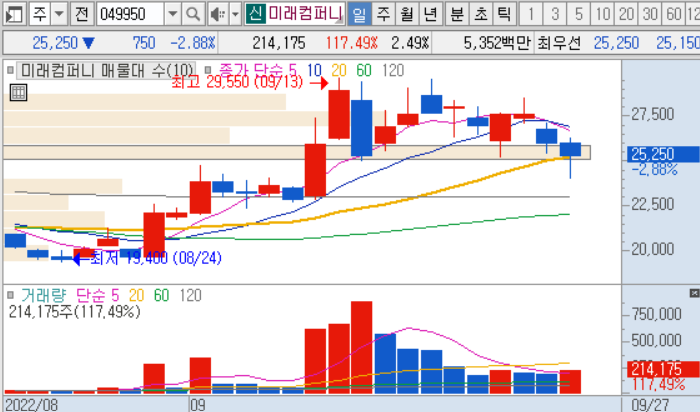700x412 pixels.
Task: Click the 미래컴퍼니 stock name box
Action: 305,14
